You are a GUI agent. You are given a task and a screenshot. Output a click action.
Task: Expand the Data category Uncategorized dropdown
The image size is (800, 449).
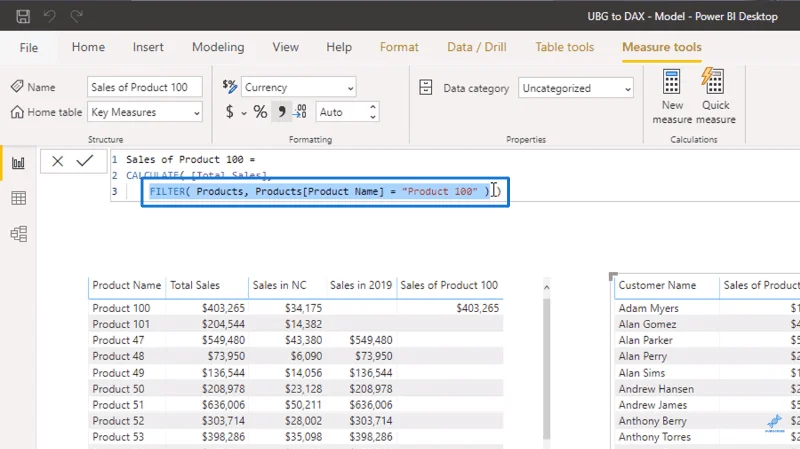coord(576,88)
